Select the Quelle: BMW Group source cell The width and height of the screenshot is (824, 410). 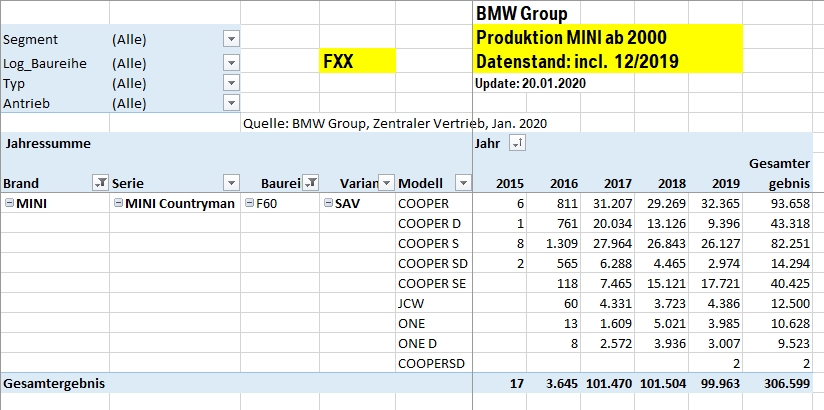tap(395, 124)
